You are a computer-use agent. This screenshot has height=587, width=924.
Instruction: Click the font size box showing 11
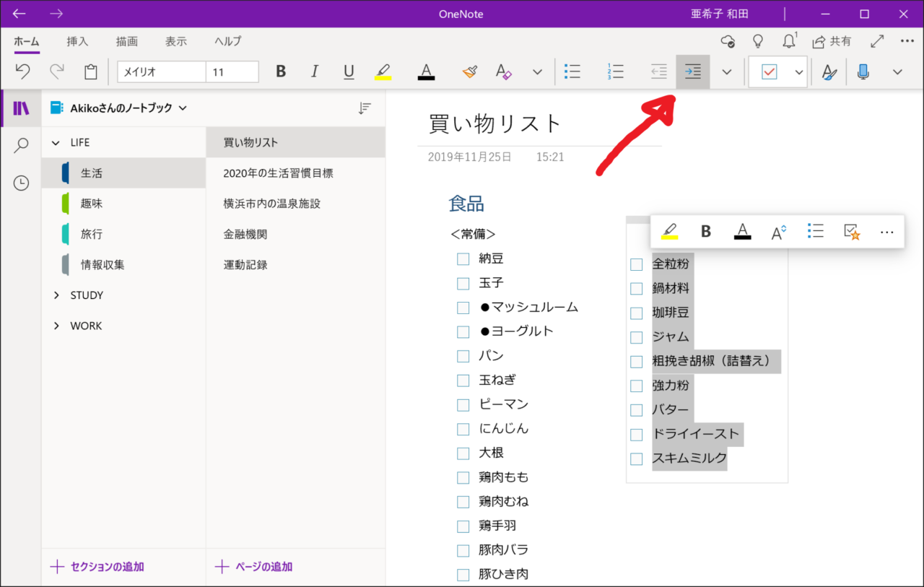point(232,71)
